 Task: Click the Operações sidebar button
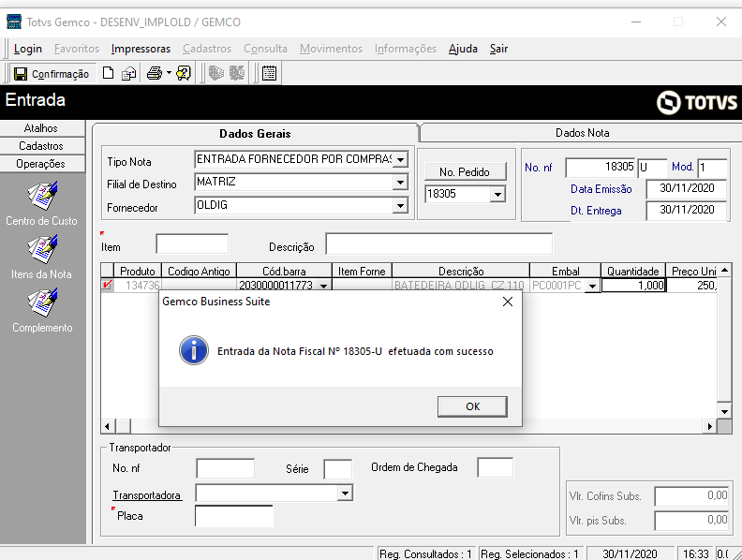(x=42, y=164)
